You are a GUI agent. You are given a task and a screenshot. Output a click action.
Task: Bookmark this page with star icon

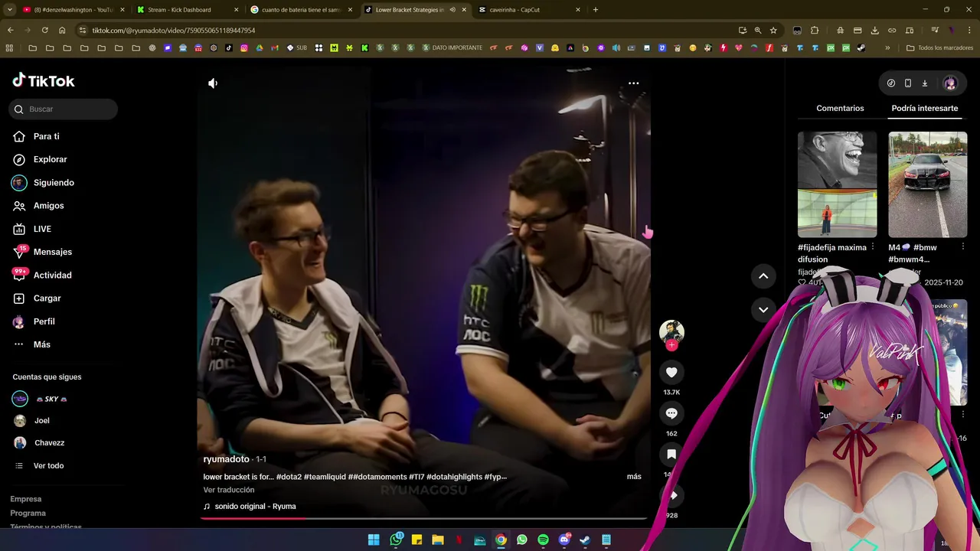pos(773,30)
